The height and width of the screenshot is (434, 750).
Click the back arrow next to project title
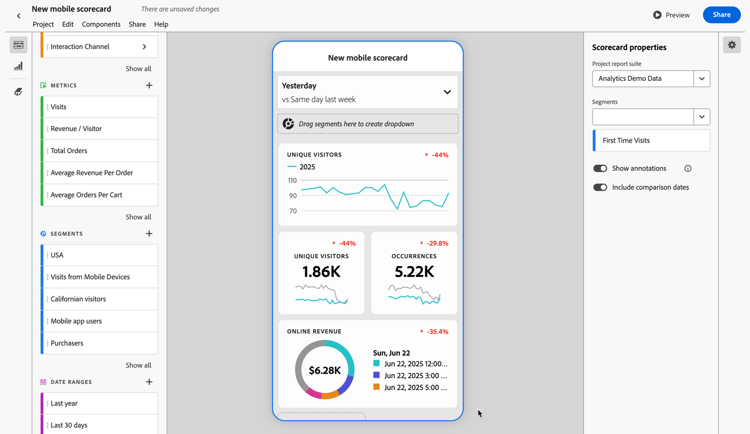18,16
